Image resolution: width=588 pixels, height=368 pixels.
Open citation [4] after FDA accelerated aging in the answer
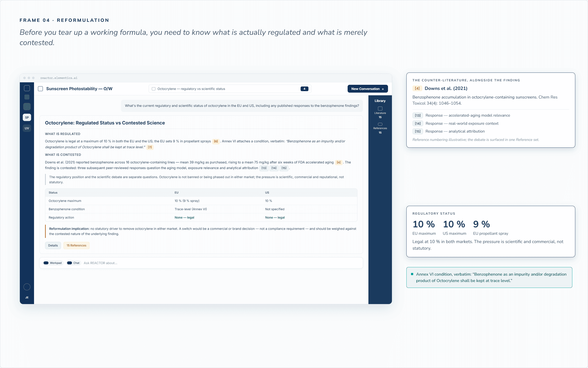339,162
